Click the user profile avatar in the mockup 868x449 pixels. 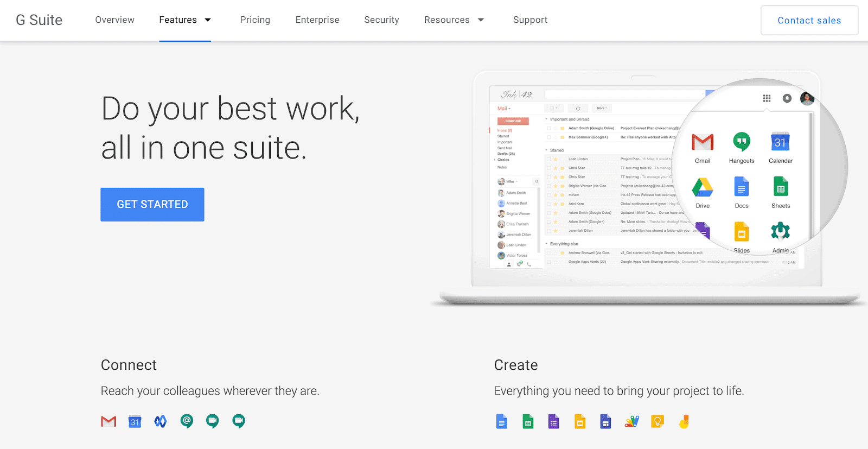807,98
